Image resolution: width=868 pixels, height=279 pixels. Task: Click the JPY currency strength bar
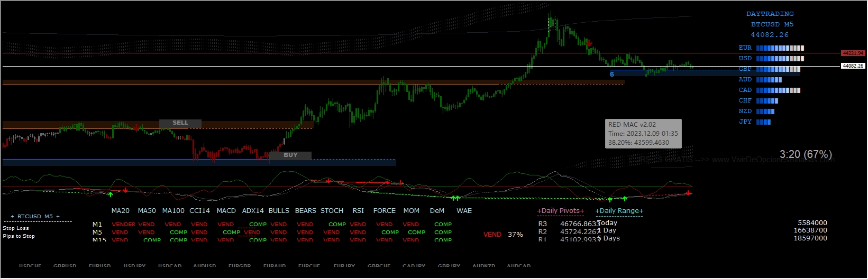click(x=763, y=122)
